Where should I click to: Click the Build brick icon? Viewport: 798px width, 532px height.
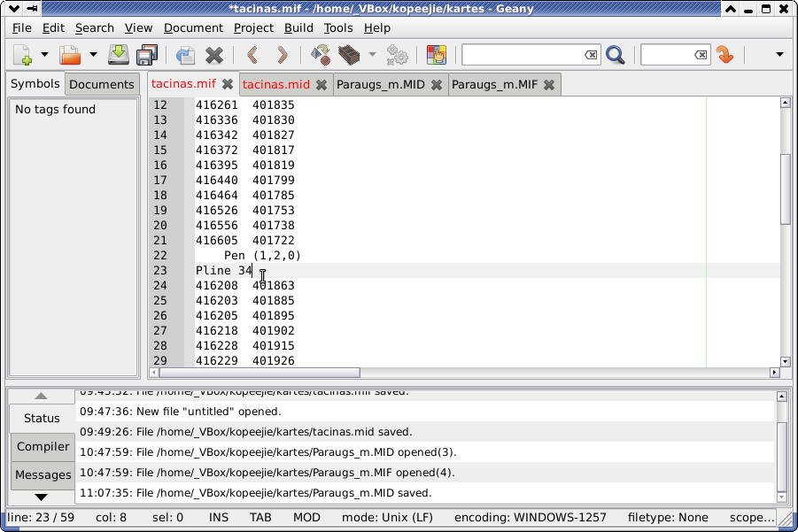click(x=349, y=54)
